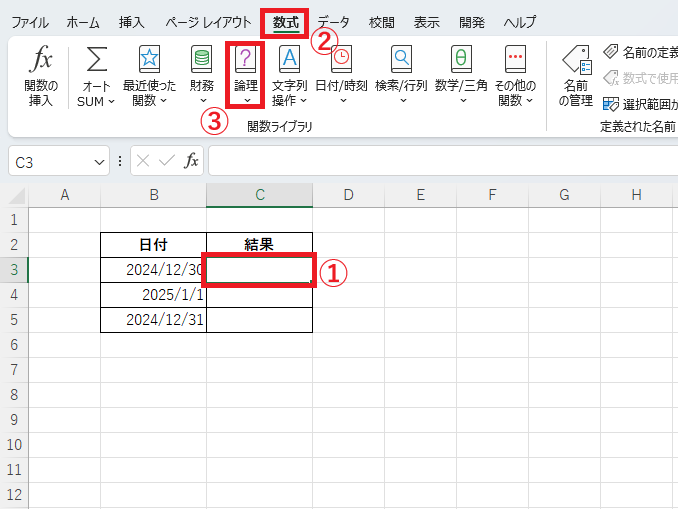Select column A header
The image size is (678, 509).
[64, 195]
